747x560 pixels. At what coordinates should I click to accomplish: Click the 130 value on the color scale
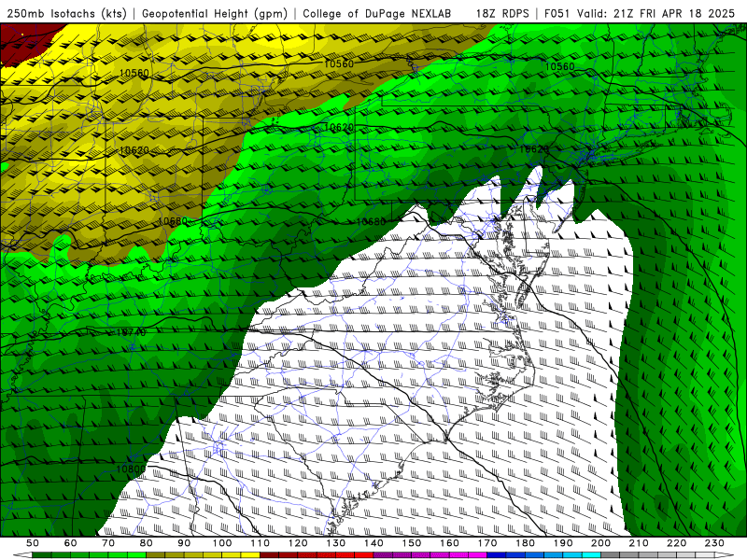[x=336, y=543]
